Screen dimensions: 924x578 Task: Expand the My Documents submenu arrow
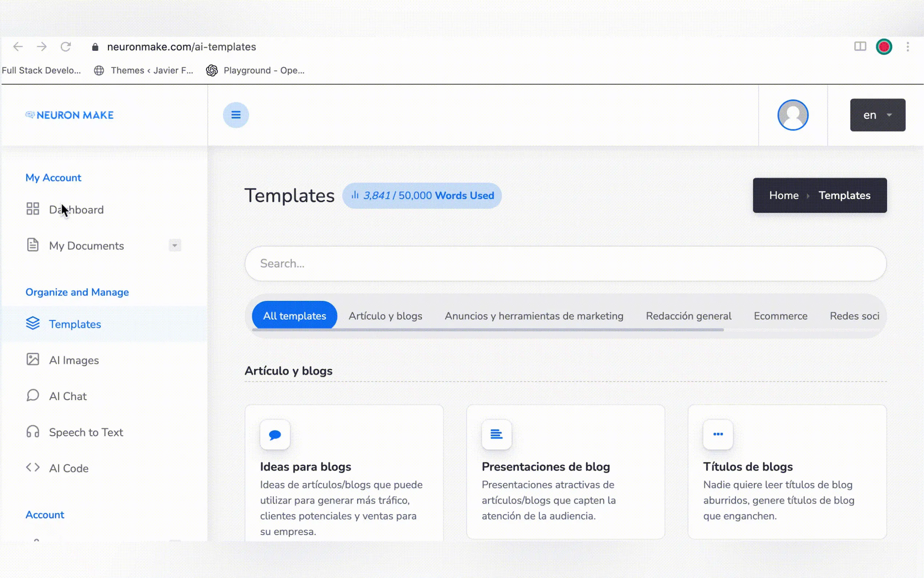(175, 245)
